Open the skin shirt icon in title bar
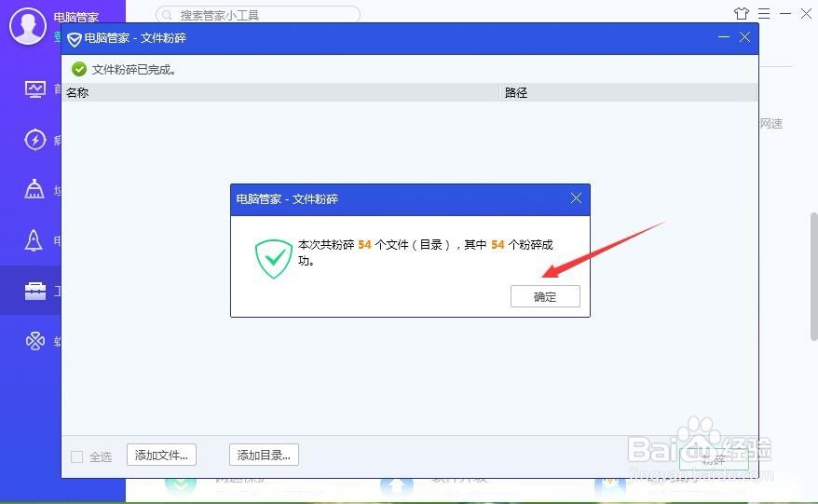Viewport: 818px width, 504px height. click(x=742, y=14)
